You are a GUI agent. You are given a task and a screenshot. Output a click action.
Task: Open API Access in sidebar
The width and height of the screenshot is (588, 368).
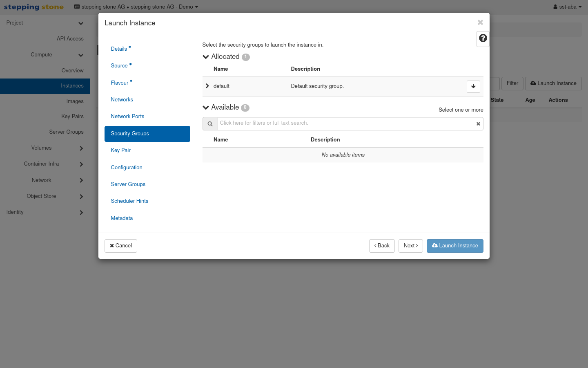point(70,39)
